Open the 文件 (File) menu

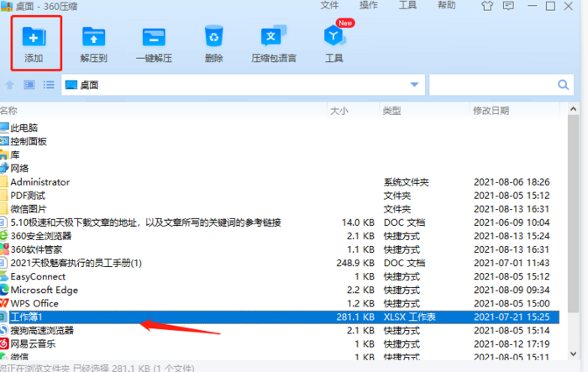(x=330, y=6)
